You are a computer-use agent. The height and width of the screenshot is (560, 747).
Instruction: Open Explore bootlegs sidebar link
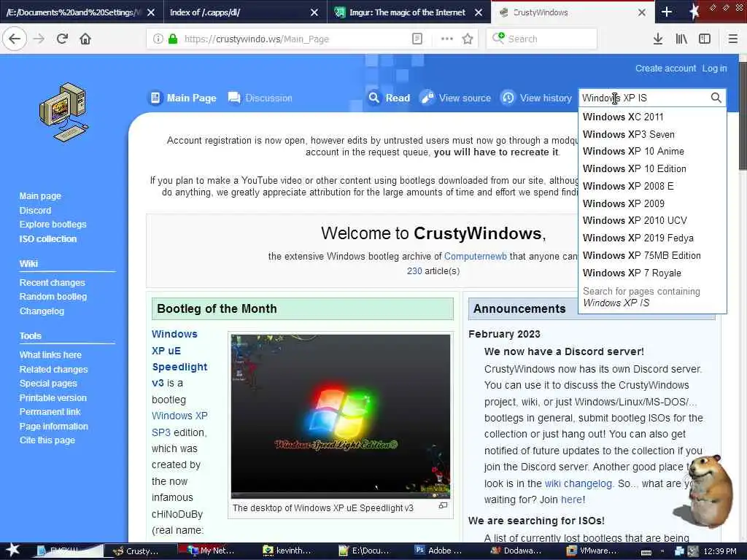(53, 225)
